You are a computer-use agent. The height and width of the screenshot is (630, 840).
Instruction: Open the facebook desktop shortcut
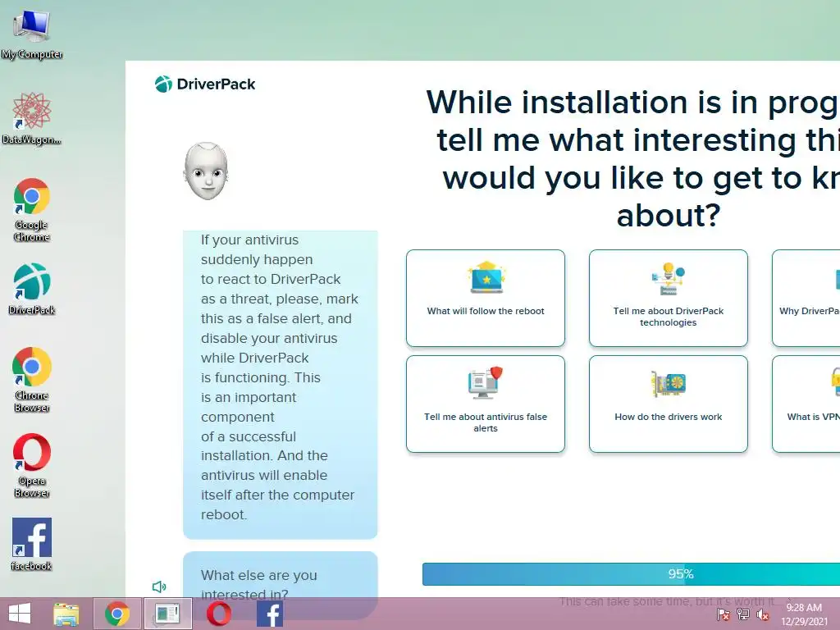pyautogui.click(x=32, y=544)
